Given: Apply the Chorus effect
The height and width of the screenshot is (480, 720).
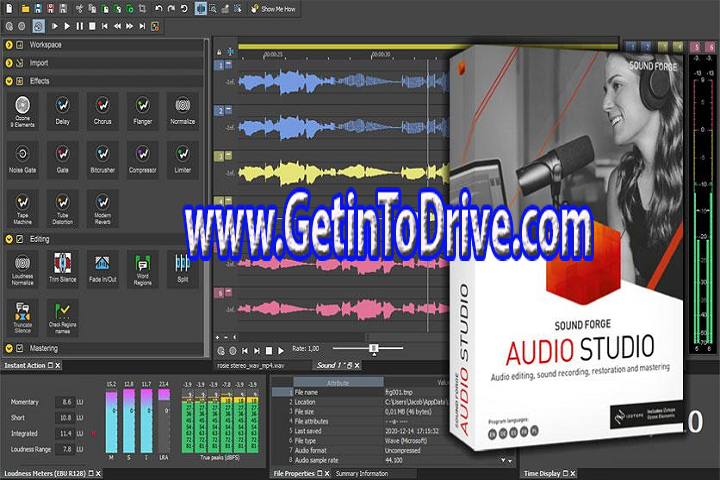Looking at the screenshot, I should pyautogui.click(x=102, y=111).
